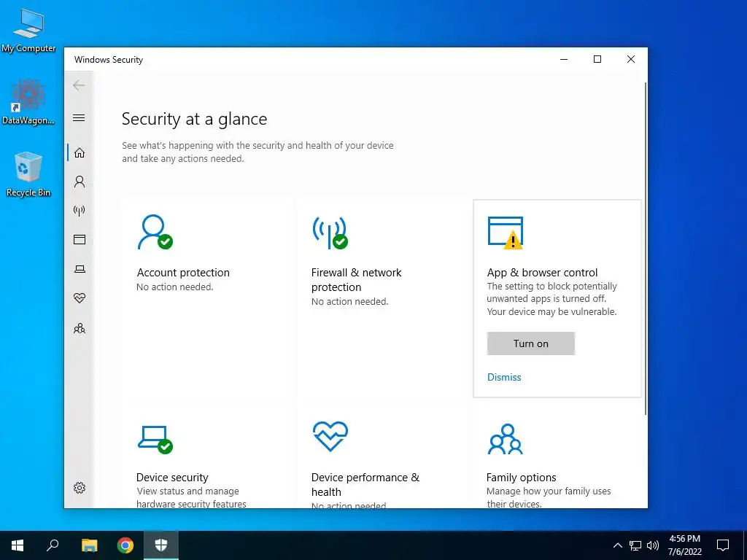Open the hamburger navigation menu

(79, 117)
